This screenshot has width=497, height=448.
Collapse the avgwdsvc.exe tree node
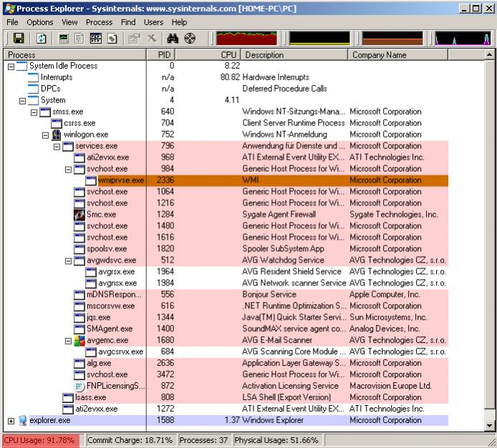[x=68, y=261]
